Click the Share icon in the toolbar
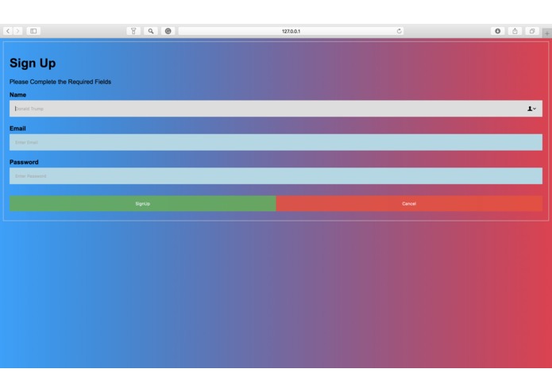This screenshot has height=392, width=552. (515, 31)
